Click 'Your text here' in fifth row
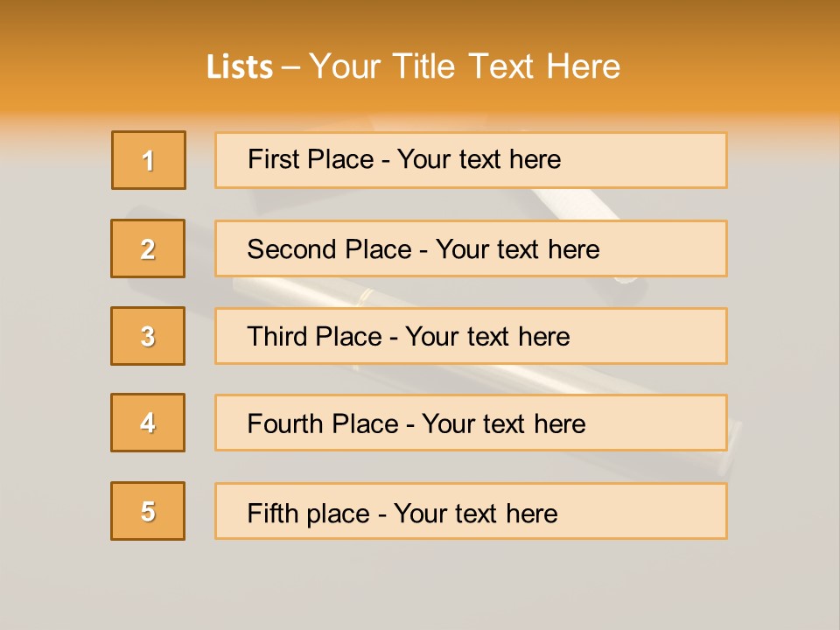Screen dimensions: 840x630 [x=476, y=514]
